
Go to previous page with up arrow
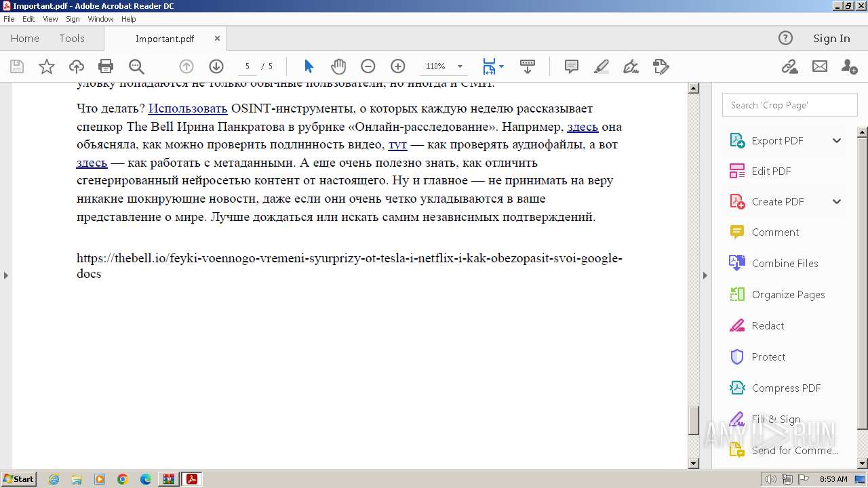pos(186,66)
